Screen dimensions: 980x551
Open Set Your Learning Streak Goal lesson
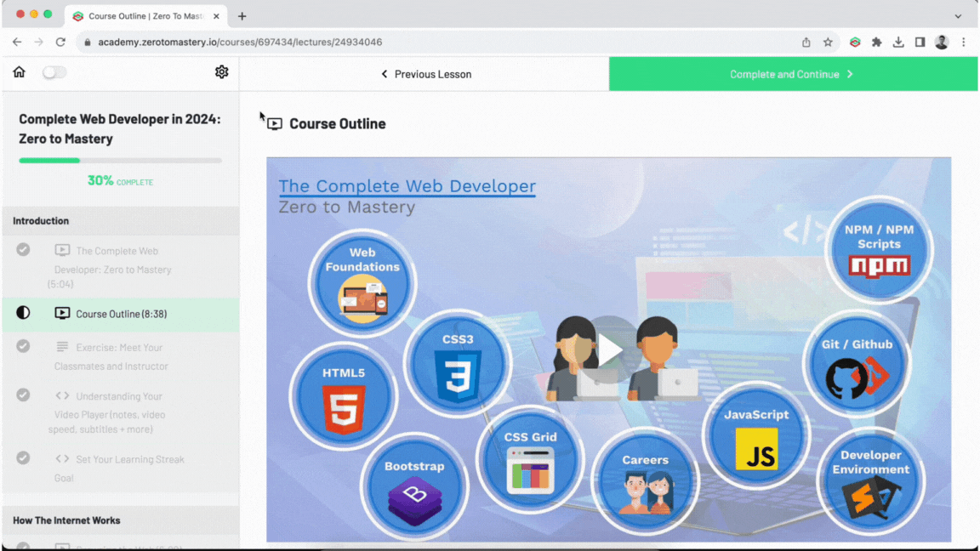[x=119, y=468]
